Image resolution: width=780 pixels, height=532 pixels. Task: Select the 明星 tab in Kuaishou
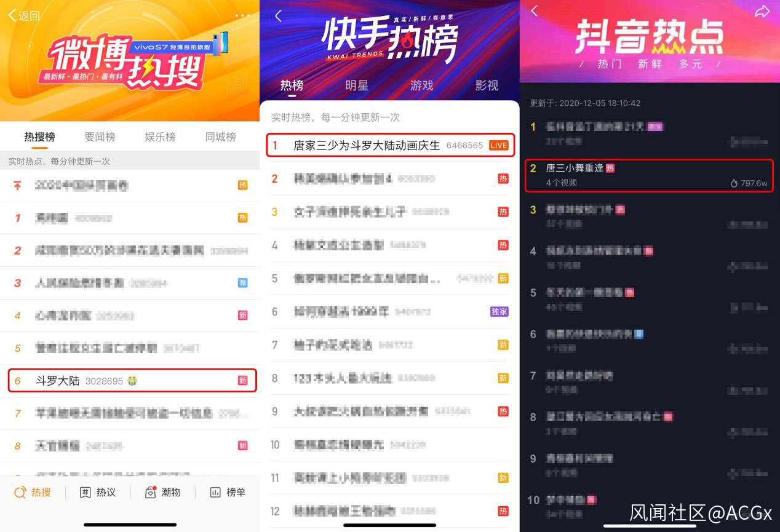pyautogui.click(x=357, y=85)
